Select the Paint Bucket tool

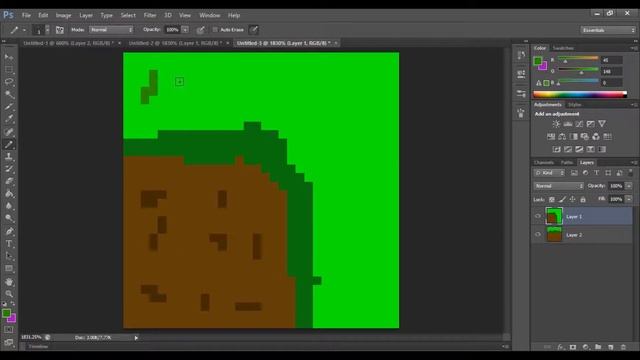click(9, 194)
